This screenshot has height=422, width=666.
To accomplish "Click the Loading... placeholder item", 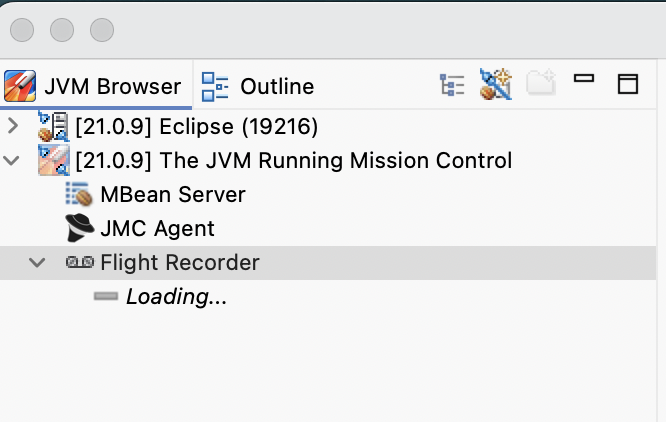I will pyautogui.click(x=176, y=297).
